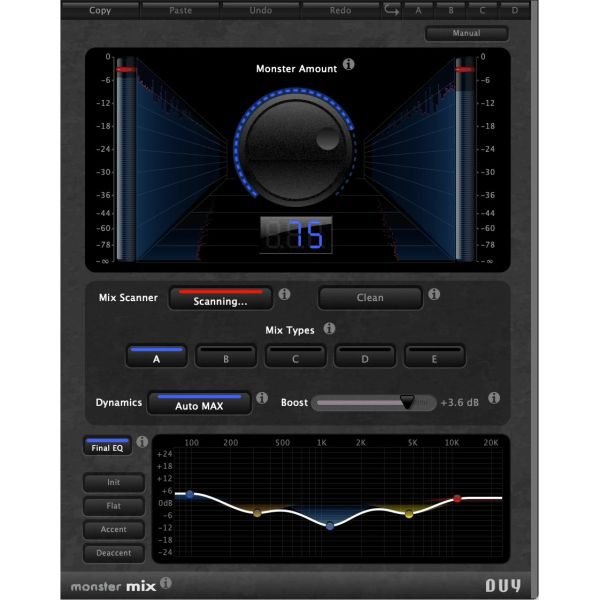
Task: Show info icon next to Scanning button
Action: 284,294
